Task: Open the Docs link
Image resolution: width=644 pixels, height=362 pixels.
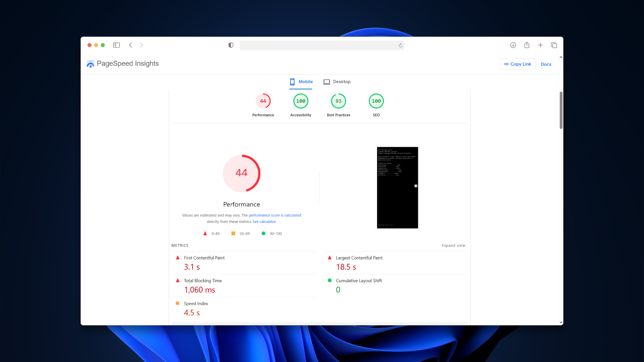Action: [x=546, y=64]
